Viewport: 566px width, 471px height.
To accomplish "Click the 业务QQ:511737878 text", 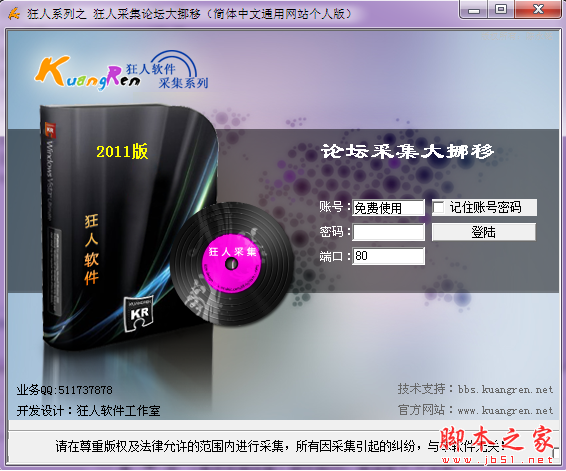I will coord(65,390).
